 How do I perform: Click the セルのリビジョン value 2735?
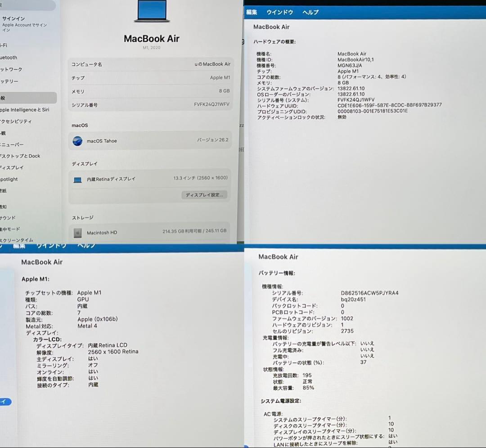[347, 331]
